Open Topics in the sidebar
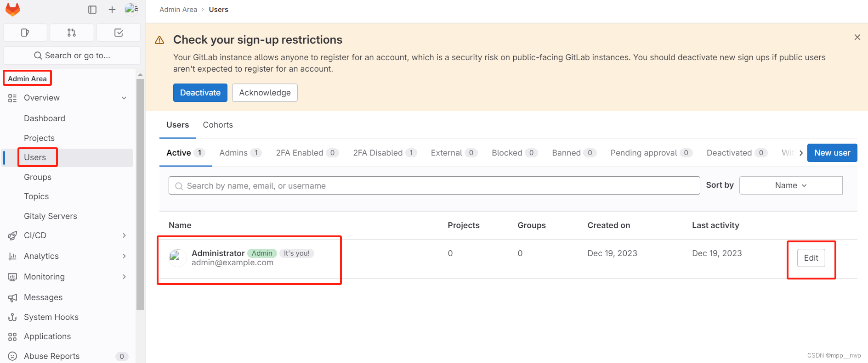This screenshot has height=363, width=868. click(36, 196)
